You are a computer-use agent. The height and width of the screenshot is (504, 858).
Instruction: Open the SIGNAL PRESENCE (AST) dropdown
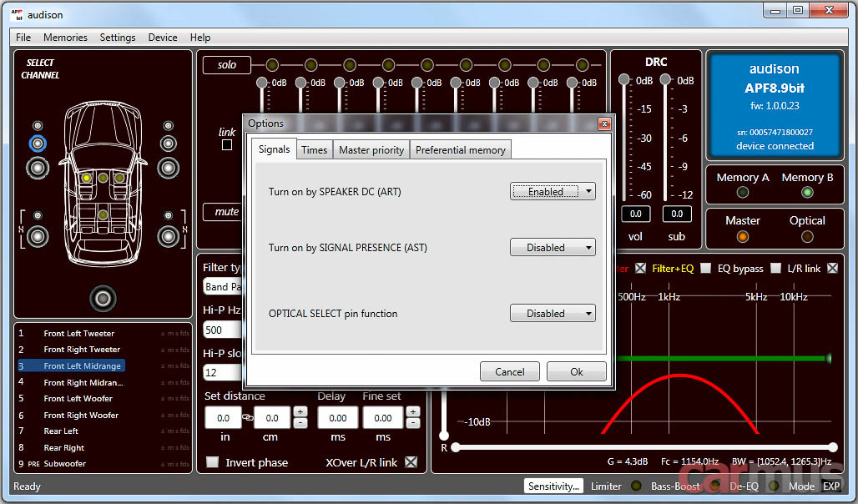point(553,247)
